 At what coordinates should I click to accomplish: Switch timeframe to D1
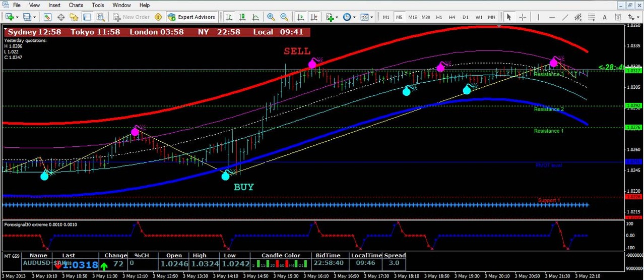point(466,17)
